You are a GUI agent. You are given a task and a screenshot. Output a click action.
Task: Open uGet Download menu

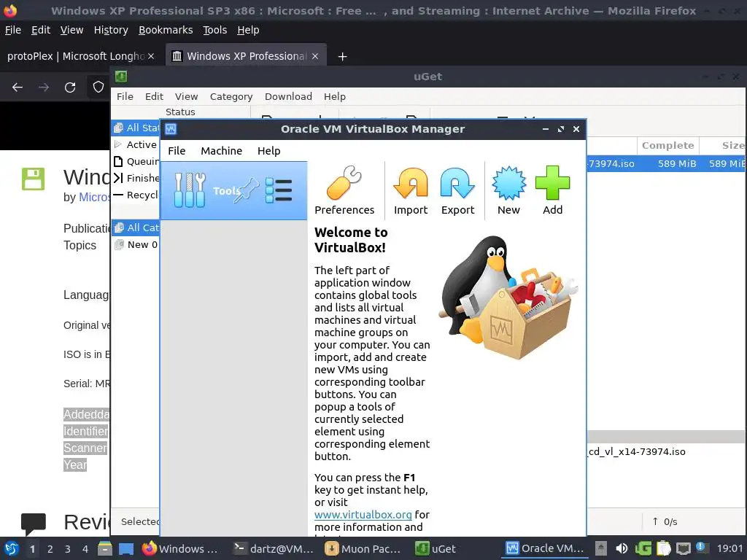tap(288, 97)
